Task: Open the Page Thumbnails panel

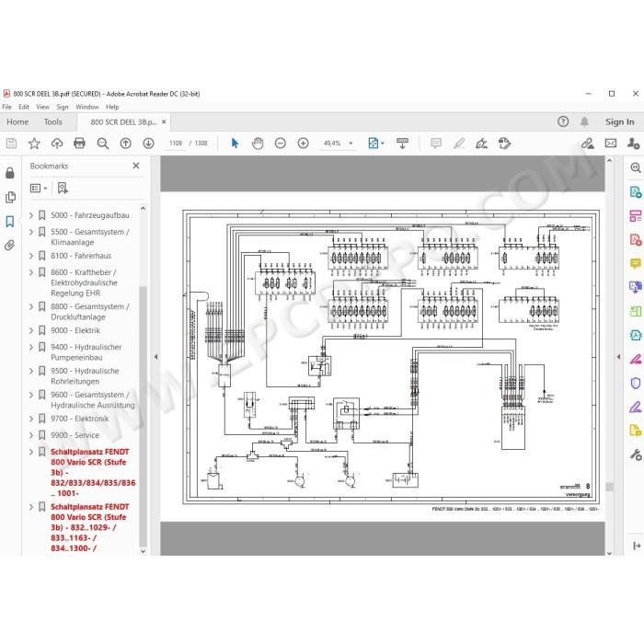Action: (10, 197)
